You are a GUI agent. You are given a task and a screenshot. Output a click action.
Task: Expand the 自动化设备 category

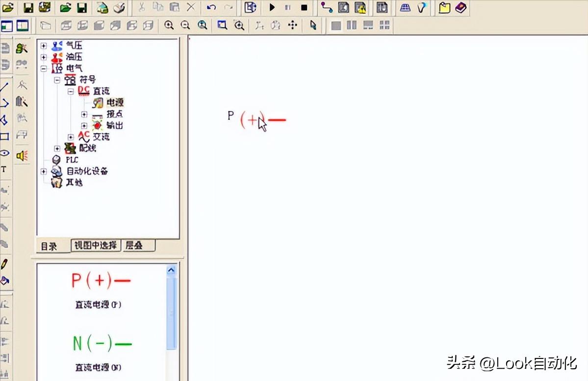pos(43,171)
